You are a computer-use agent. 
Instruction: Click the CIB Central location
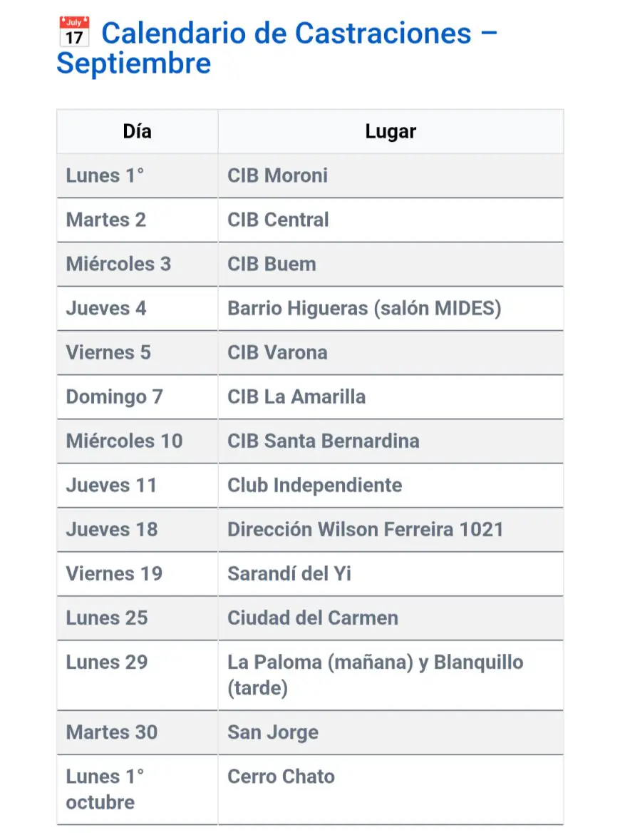[278, 220]
